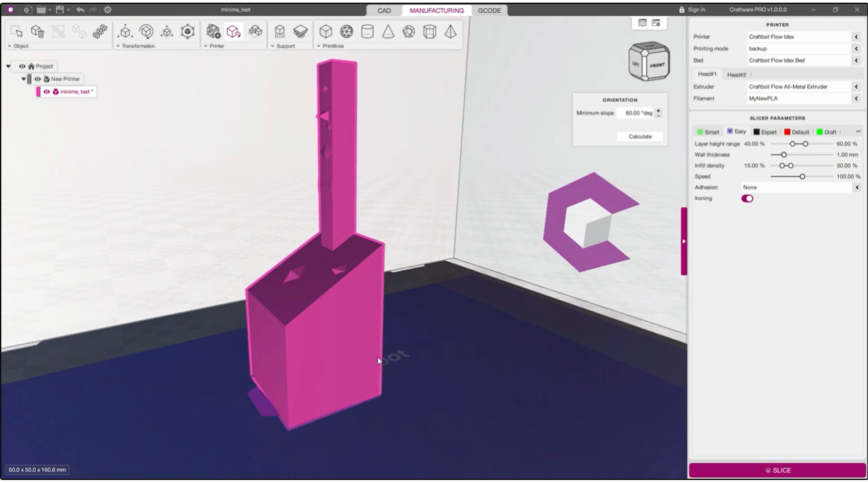
Task: Toggle visibility of New Printer
Action: tap(38, 79)
